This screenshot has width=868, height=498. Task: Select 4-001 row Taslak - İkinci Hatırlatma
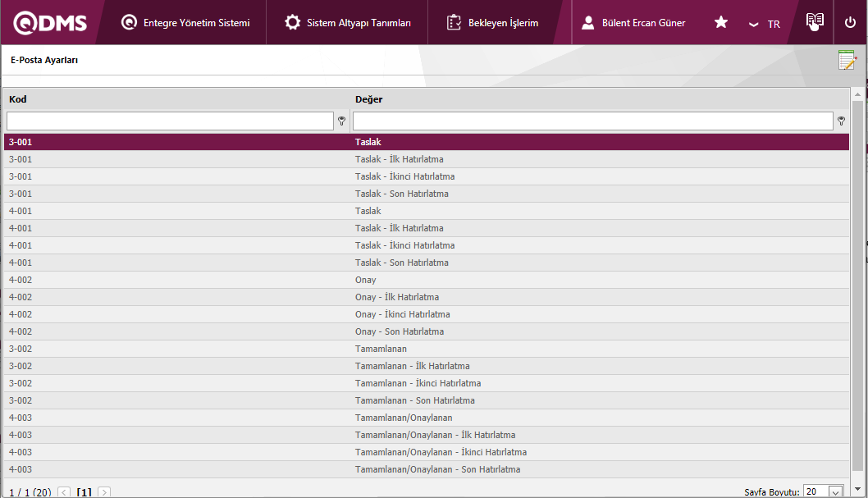click(x=427, y=245)
